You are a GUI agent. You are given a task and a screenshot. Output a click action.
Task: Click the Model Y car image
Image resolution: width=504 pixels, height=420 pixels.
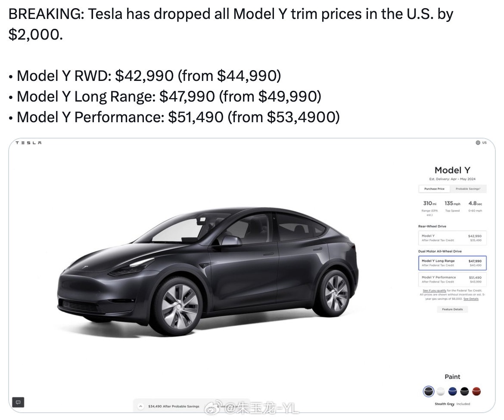[x=208, y=267]
